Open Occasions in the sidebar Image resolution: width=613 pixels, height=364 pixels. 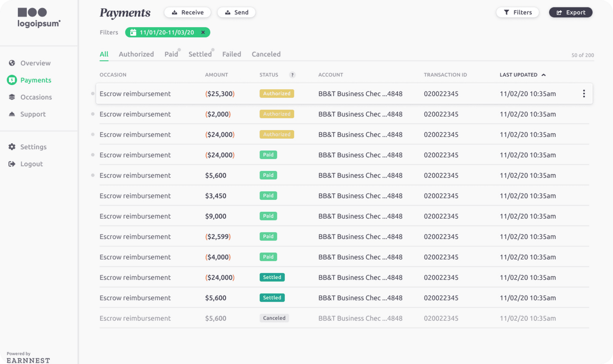click(x=36, y=97)
